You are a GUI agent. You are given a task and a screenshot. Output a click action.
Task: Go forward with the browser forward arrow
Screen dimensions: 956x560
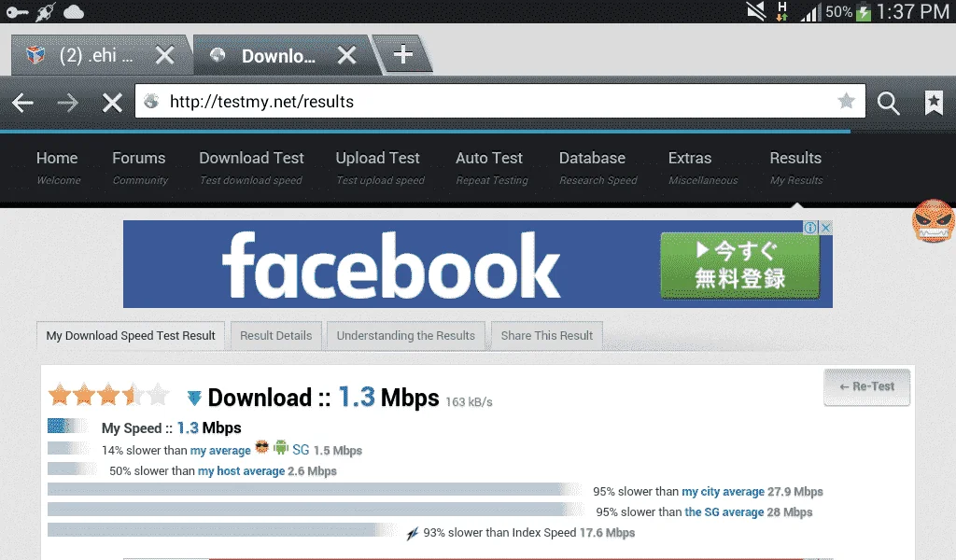tap(67, 103)
